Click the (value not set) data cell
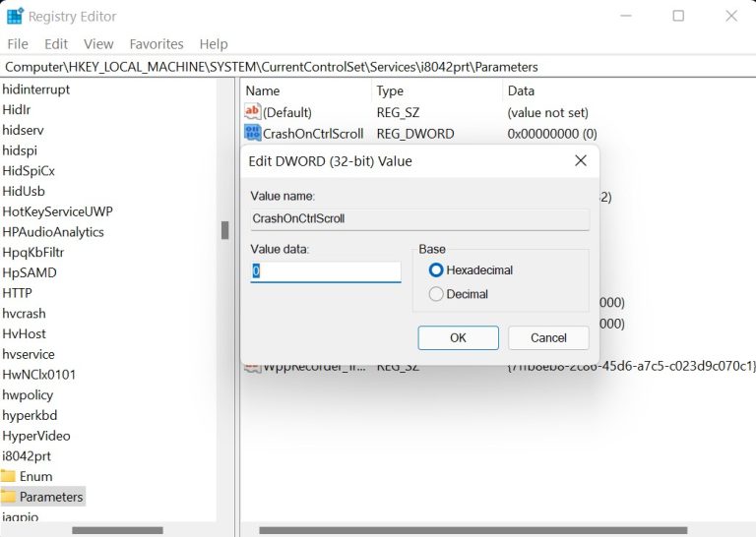756x537 pixels. click(547, 113)
